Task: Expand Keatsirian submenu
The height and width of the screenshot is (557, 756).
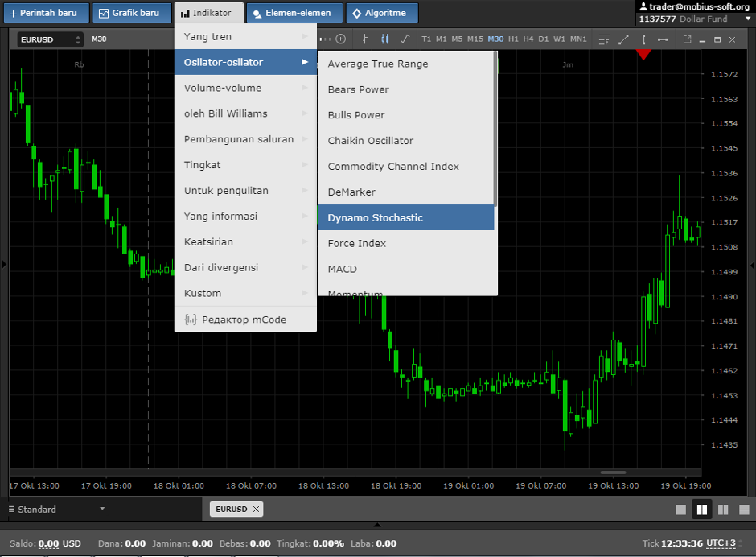Action: coord(245,241)
